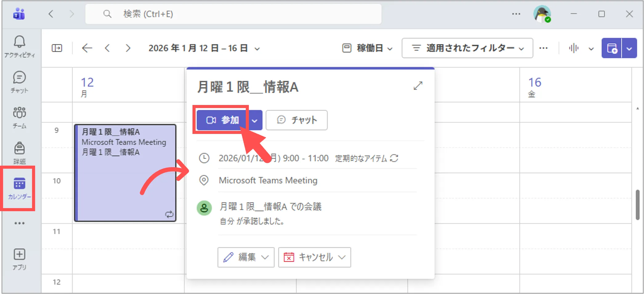Open the キャンセル cancel menu button

tap(314, 257)
